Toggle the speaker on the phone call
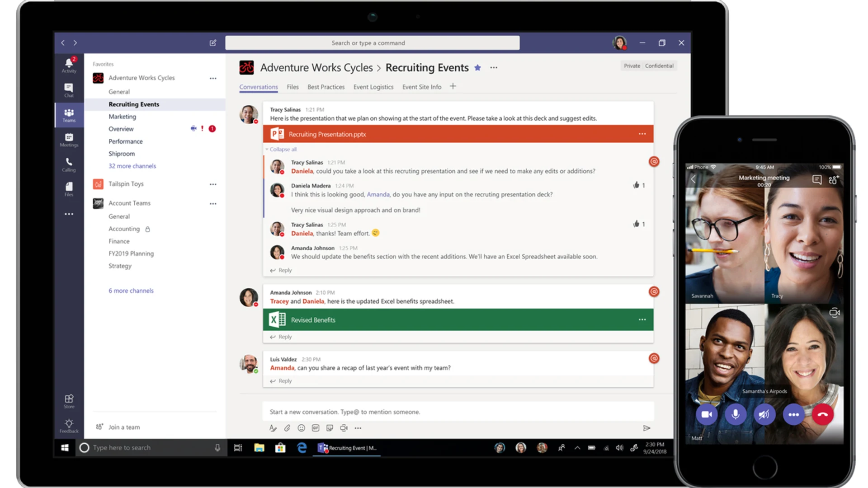The image size is (868, 488). pyautogui.click(x=764, y=414)
